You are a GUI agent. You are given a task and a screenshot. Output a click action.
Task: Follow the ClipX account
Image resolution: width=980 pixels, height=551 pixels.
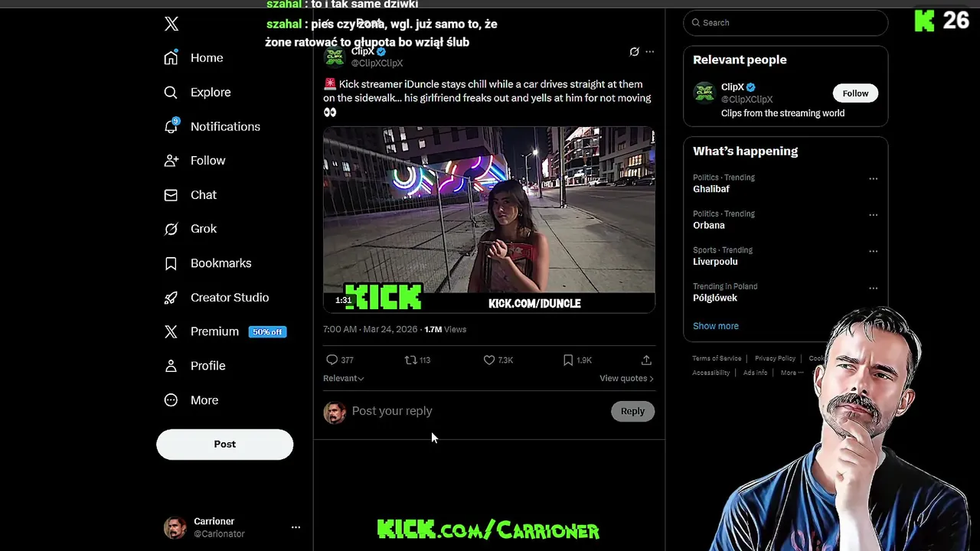click(x=855, y=93)
